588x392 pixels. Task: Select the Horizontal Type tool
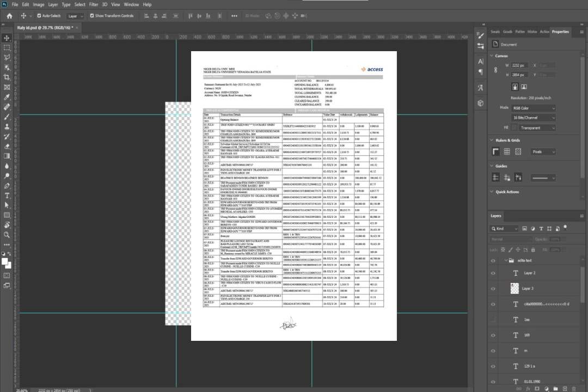7,195
